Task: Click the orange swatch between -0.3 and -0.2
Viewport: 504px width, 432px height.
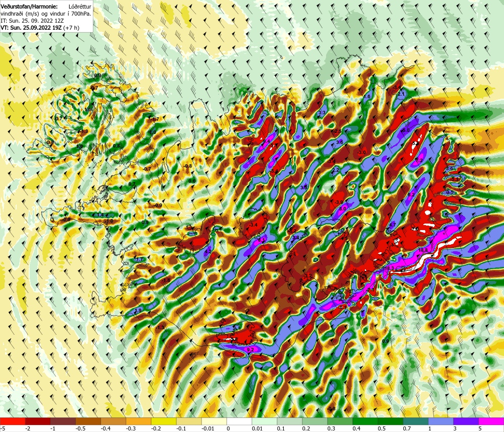Action: pos(139,421)
